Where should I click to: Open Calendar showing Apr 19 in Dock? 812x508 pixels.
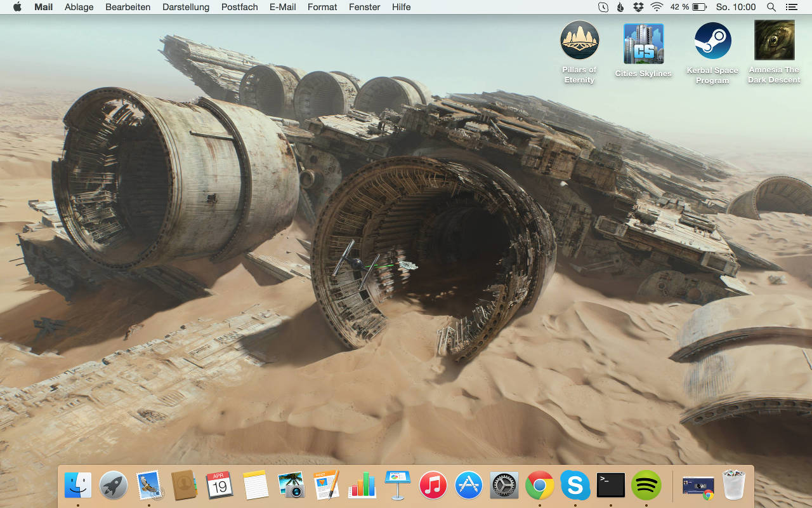(219, 486)
